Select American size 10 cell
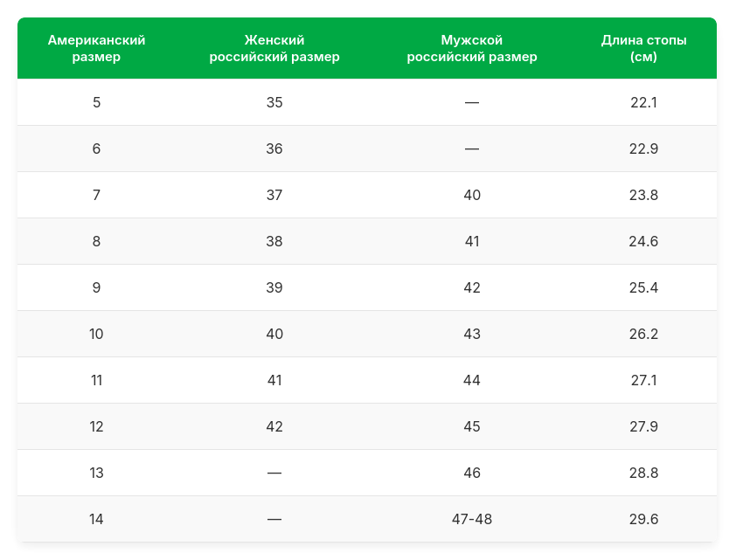The width and height of the screenshot is (736, 560). point(96,334)
